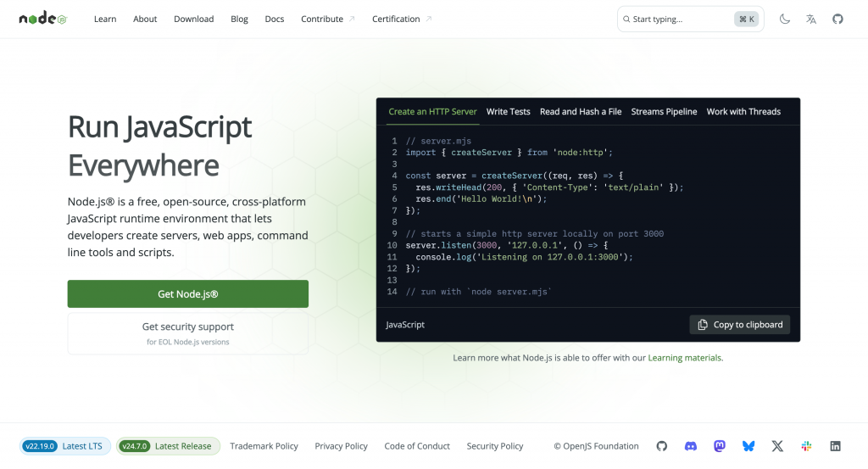This screenshot has height=469, width=868.
Task: Click the Get Node.js® button
Action: click(x=187, y=294)
